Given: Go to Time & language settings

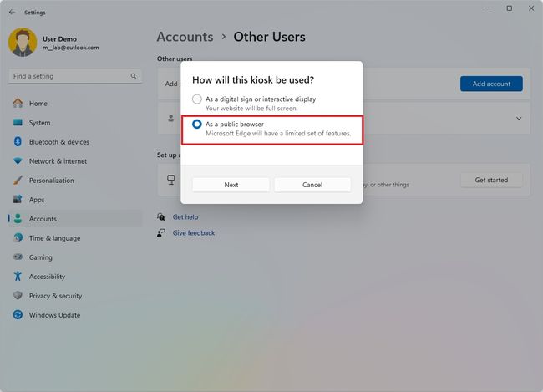Looking at the screenshot, I should point(54,238).
